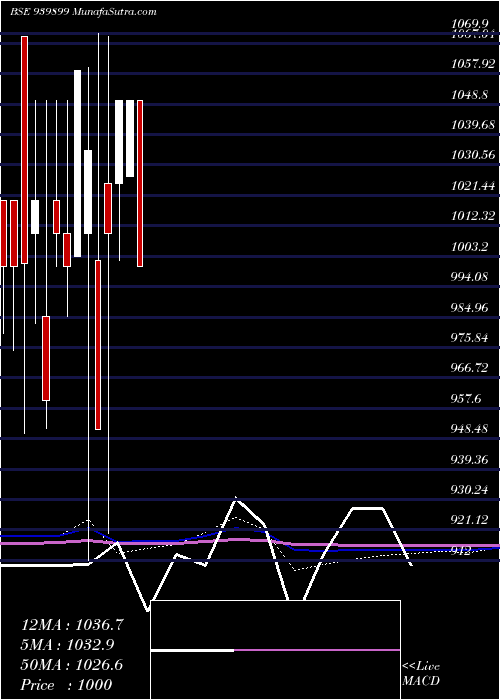Select the 975.84 price axis label
The image size is (500, 700).
pos(469,338)
